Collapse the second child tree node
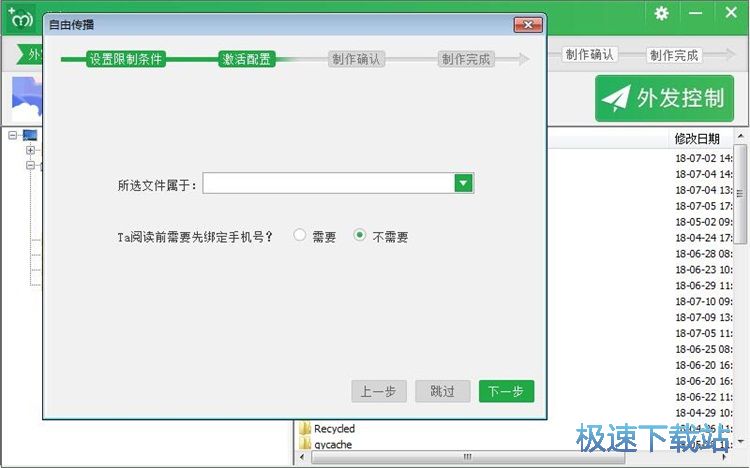 click(31, 166)
